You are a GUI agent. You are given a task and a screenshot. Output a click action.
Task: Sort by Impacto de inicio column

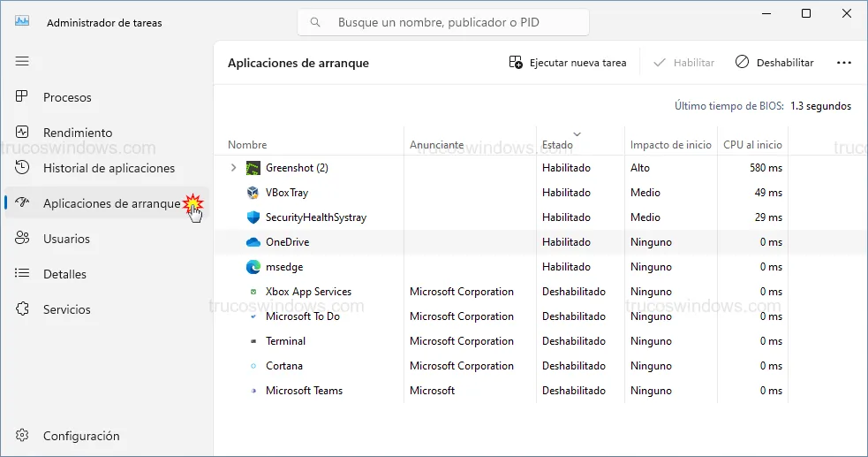670,144
